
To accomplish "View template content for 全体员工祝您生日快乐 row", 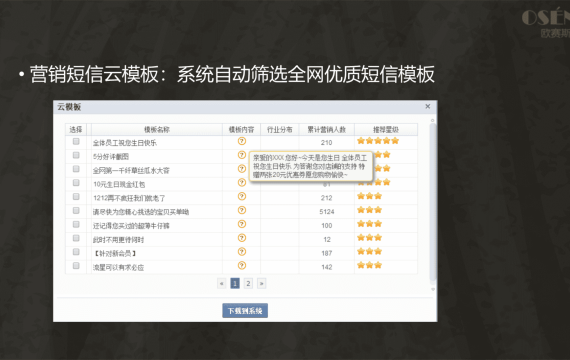I will point(242,141).
